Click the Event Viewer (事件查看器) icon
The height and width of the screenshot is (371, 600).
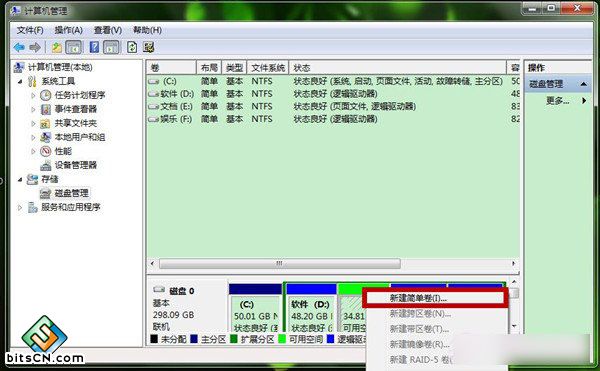pos(46,109)
